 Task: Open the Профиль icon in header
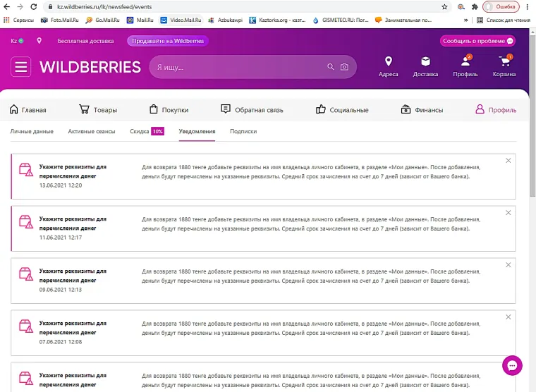pos(465,62)
